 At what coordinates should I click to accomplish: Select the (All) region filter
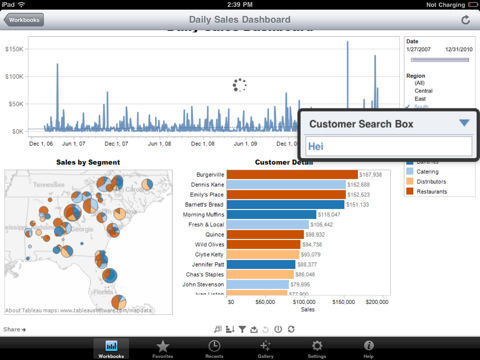click(x=419, y=83)
